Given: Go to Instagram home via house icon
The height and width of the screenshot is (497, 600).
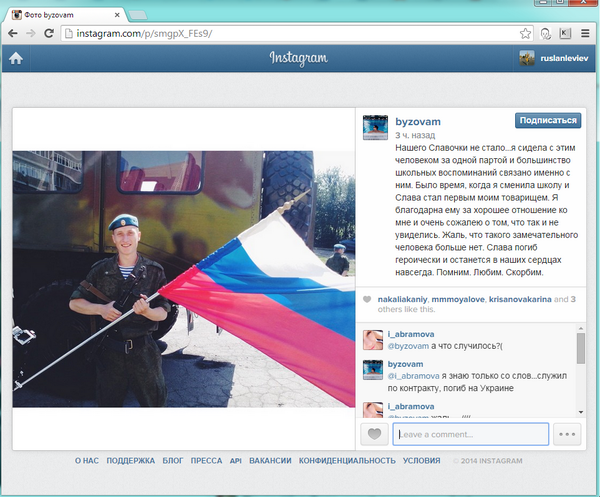Looking at the screenshot, I should [x=16, y=58].
